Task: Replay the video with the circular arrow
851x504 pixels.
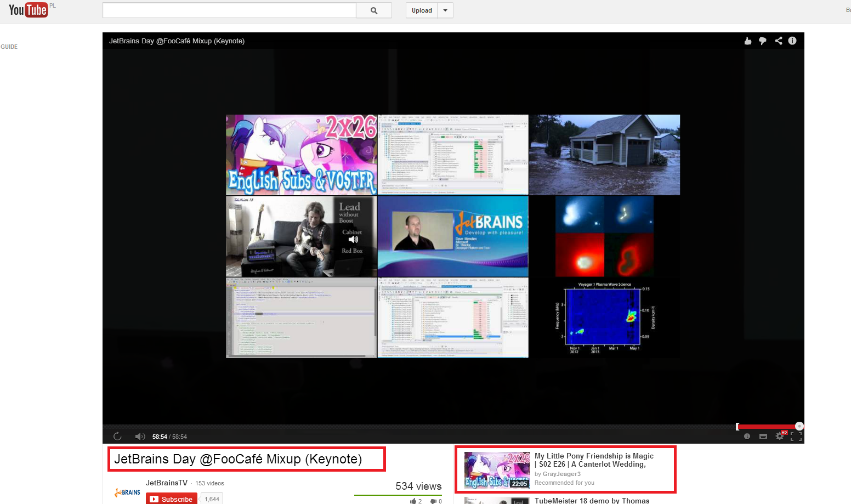Action: point(117,437)
